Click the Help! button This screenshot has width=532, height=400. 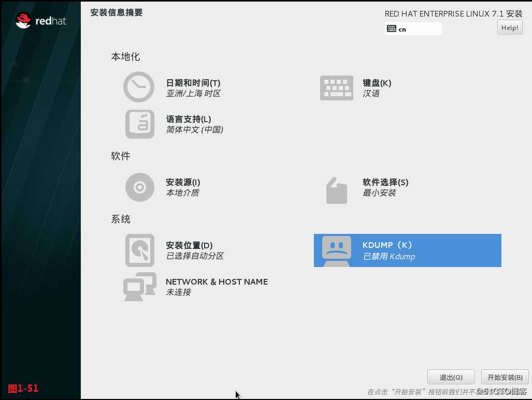[510, 27]
